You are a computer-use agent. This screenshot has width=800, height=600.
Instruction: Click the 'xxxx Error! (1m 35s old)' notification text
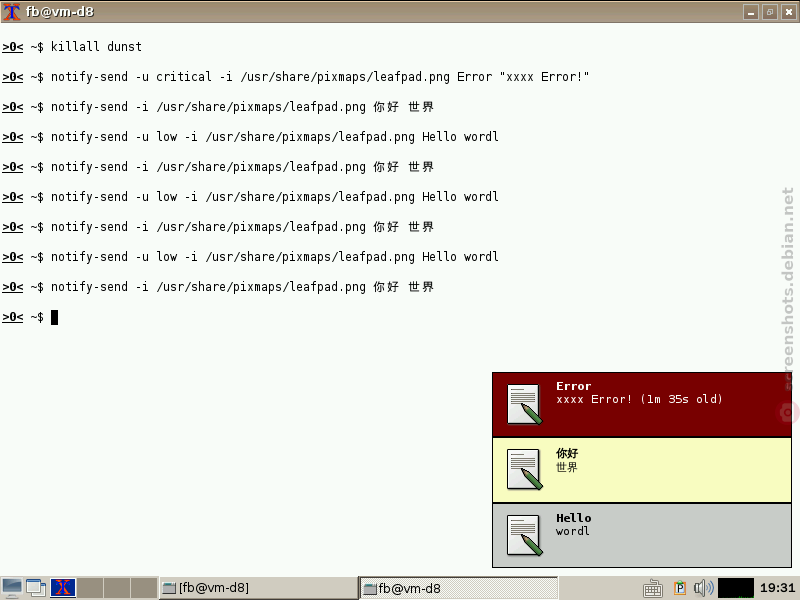click(639, 399)
